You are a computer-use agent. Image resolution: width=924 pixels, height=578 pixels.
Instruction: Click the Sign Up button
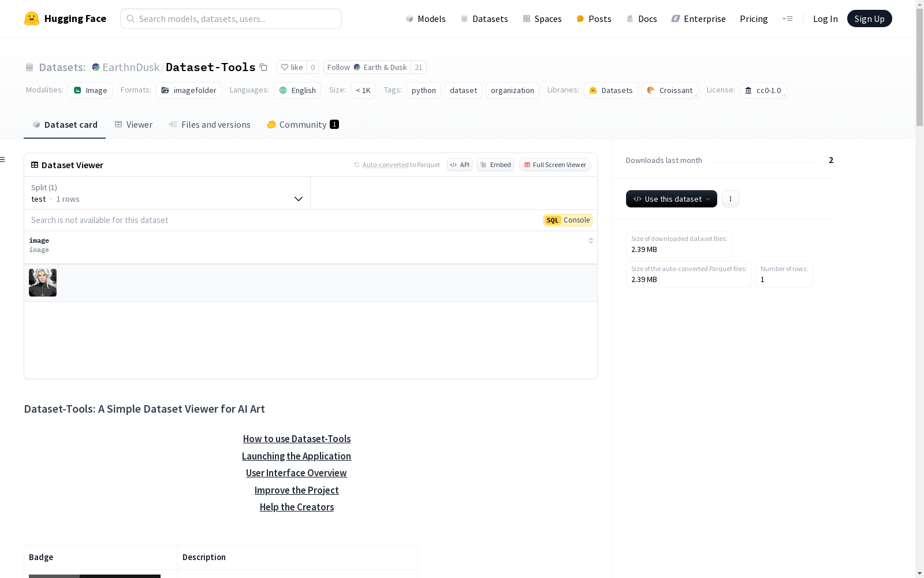[x=869, y=18]
